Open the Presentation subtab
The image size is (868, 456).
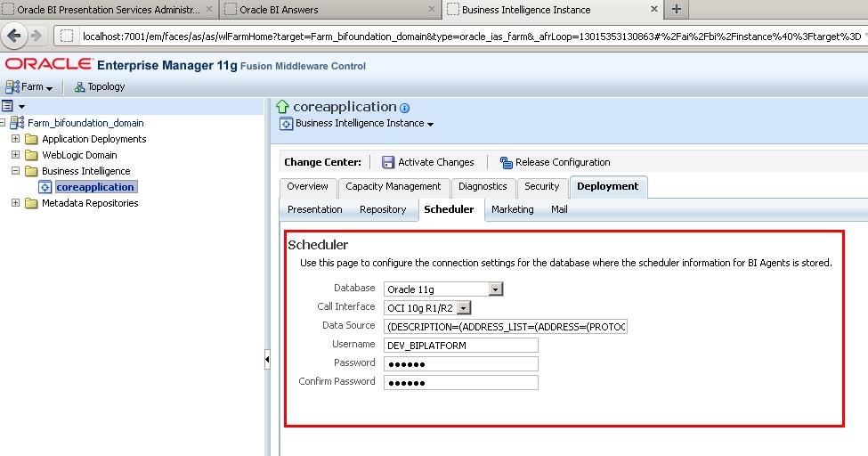coord(314,209)
